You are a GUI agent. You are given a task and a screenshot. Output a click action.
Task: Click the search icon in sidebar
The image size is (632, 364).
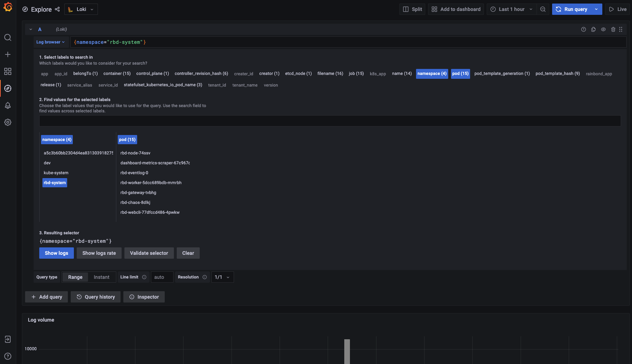click(x=8, y=37)
